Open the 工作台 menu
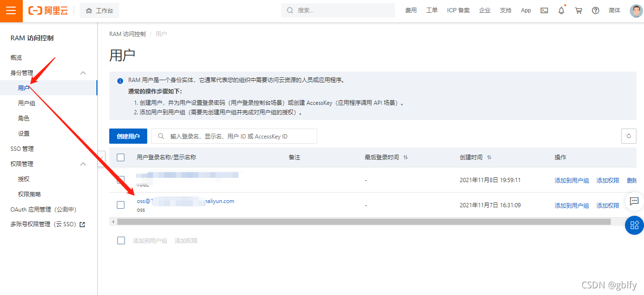Viewport: 644px width, 295px height. click(x=99, y=10)
